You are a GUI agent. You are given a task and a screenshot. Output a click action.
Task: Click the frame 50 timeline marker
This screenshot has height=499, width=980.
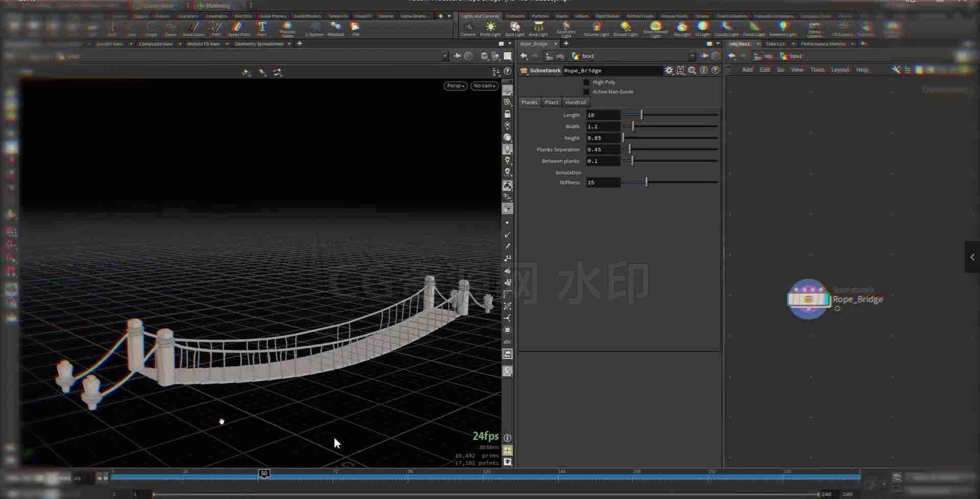264,473
